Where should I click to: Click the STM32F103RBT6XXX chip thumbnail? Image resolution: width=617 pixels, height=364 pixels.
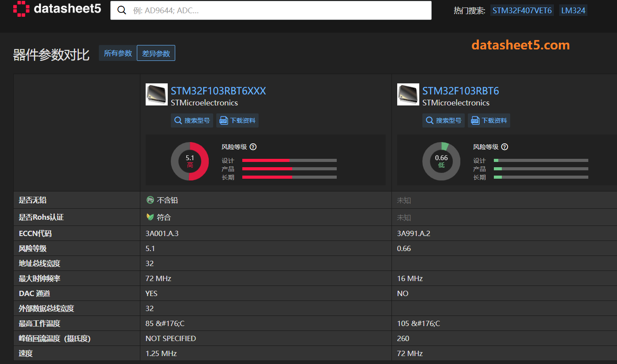click(x=157, y=94)
